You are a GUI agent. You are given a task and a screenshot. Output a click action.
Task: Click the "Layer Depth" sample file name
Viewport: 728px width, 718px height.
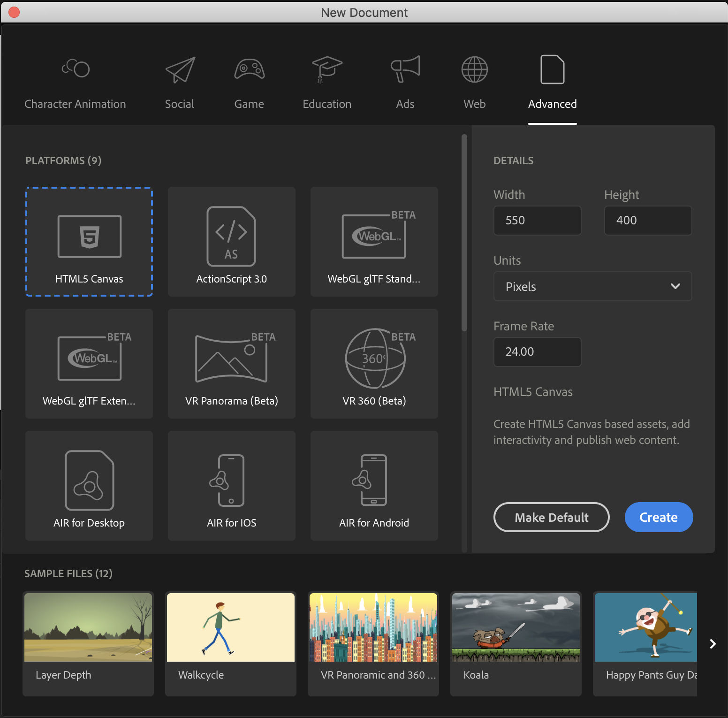click(63, 675)
